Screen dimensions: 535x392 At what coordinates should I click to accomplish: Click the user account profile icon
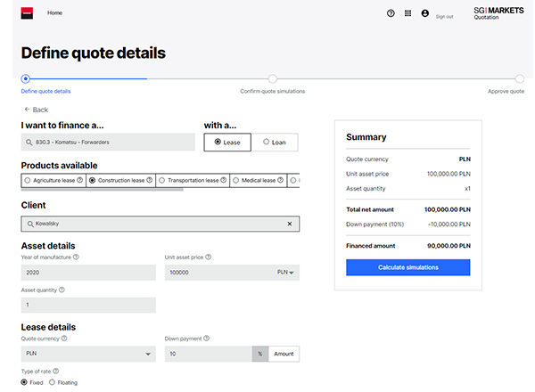(425, 13)
